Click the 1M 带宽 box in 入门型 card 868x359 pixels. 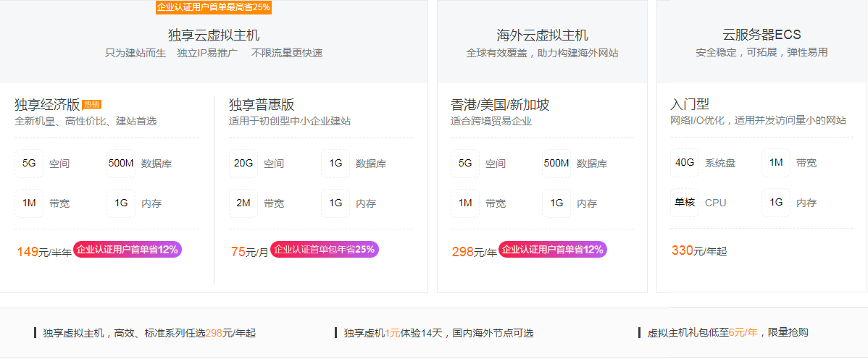pos(776,163)
